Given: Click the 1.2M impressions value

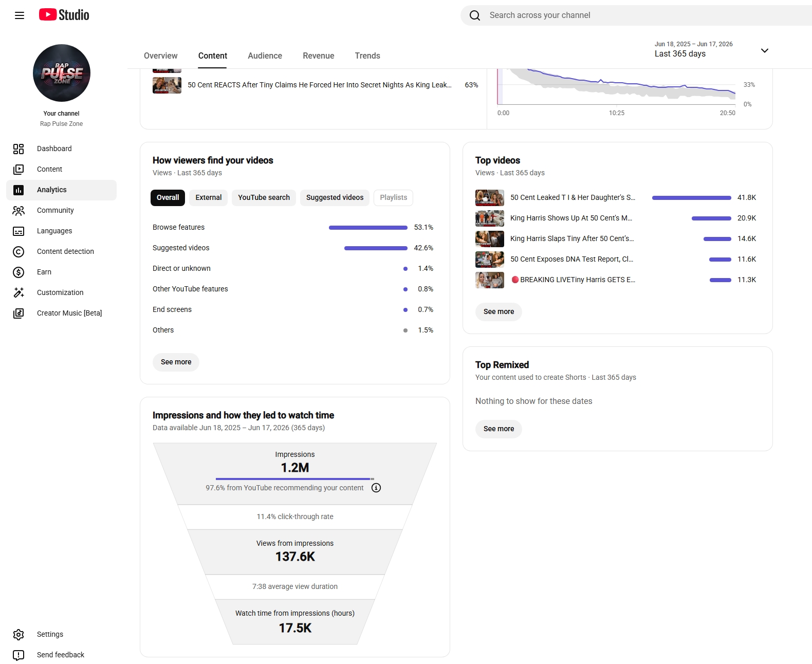Looking at the screenshot, I should click(295, 468).
